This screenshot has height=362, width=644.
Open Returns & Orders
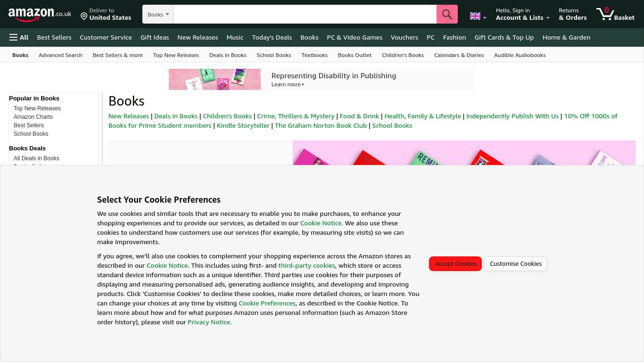(x=572, y=14)
